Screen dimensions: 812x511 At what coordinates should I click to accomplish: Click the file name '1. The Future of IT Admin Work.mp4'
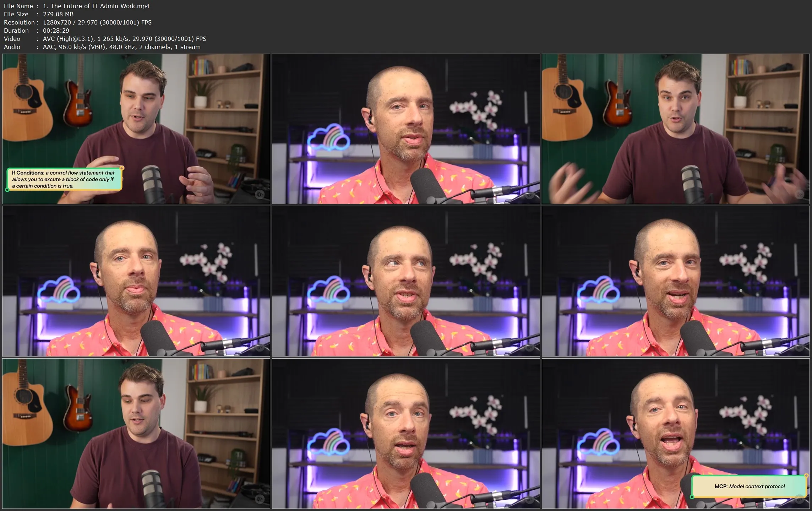click(96, 6)
